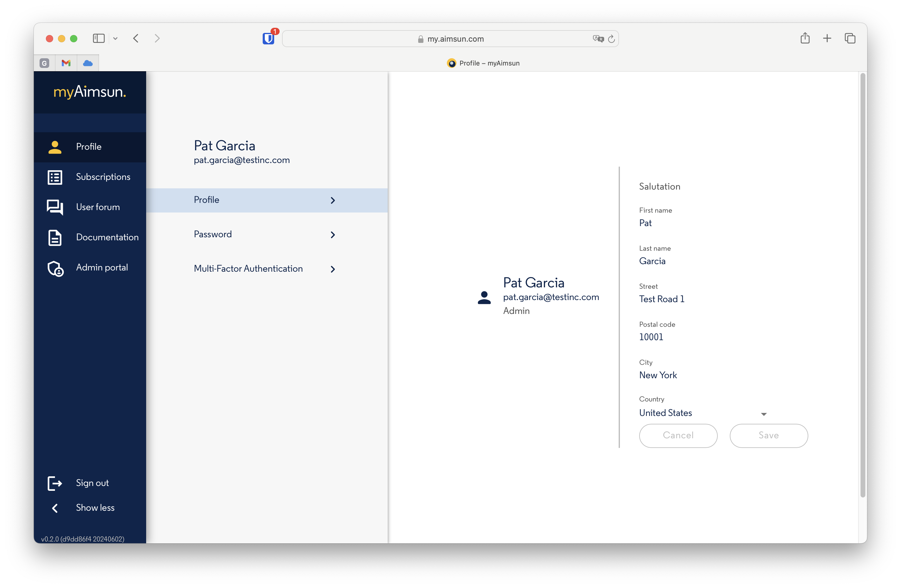Open the translate icon in address bar
901x588 pixels.
point(598,39)
